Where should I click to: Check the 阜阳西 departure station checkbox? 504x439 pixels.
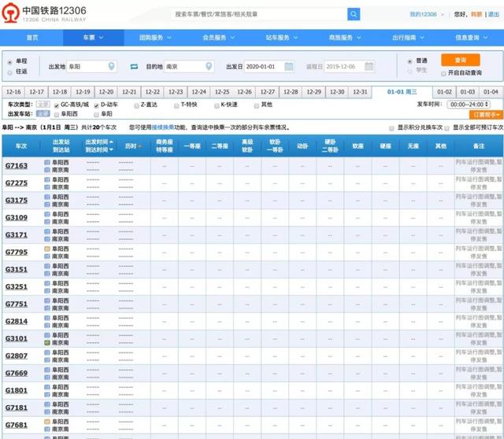pyautogui.click(x=57, y=114)
